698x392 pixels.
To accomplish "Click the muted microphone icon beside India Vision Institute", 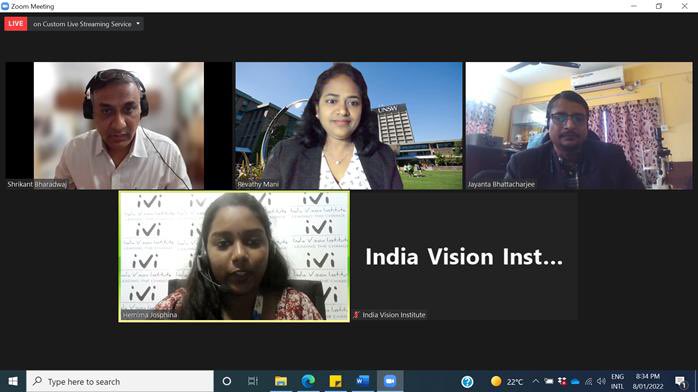I will (x=356, y=315).
